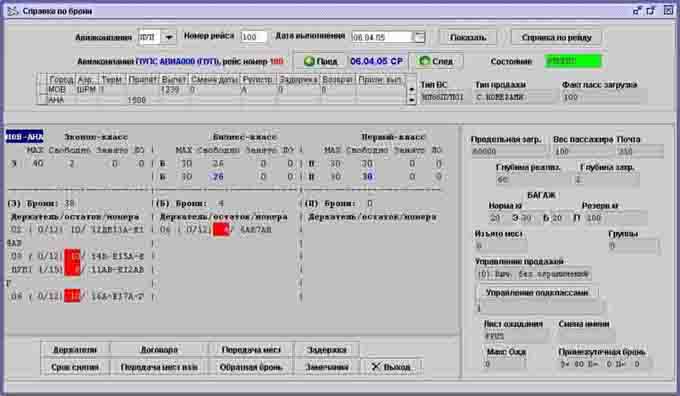Click the Город column header
This screenshot has width=680, height=396.
coord(61,80)
